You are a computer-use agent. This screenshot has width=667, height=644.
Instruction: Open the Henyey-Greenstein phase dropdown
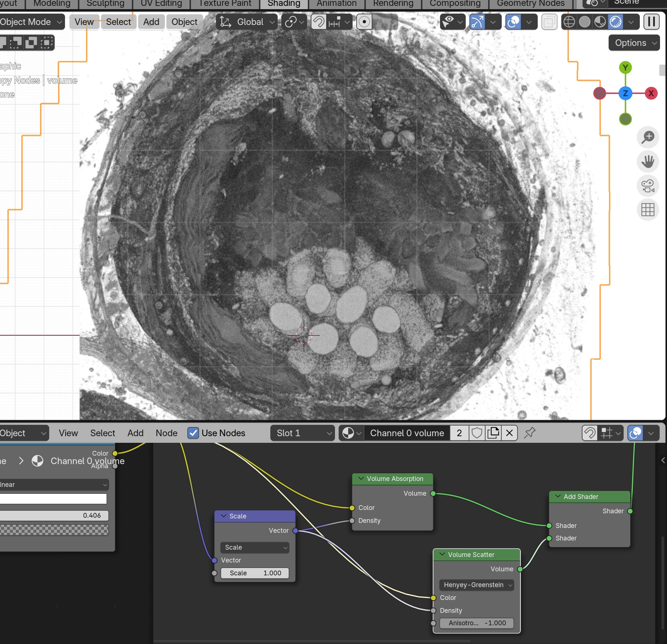click(x=477, y=585)
